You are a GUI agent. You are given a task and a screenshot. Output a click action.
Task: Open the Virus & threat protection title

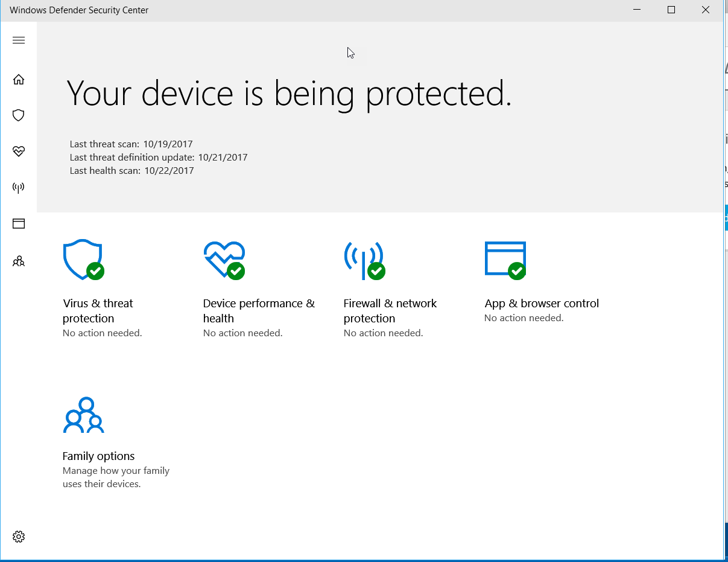[x=98, y=311]
